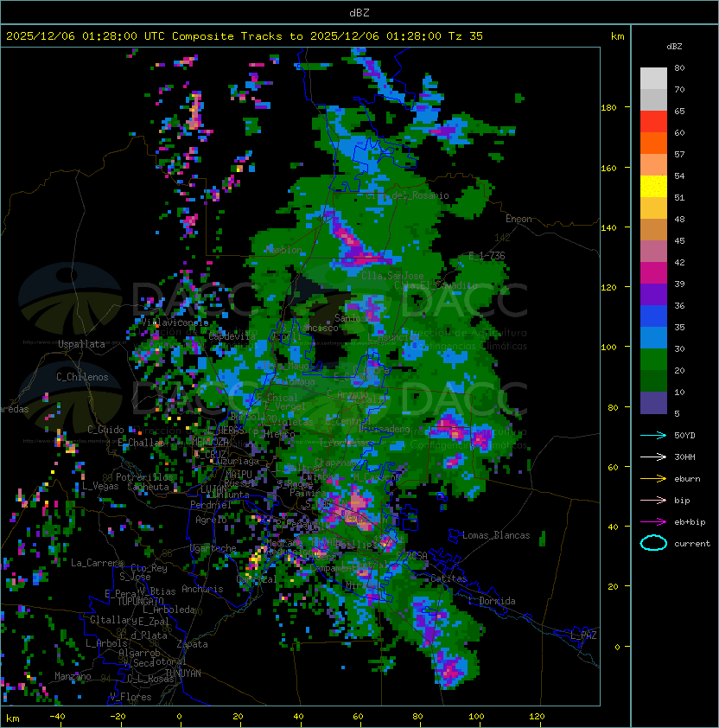Pick the bright green swatch below 30
Viewport: 719px width, 728px height.
653,360
